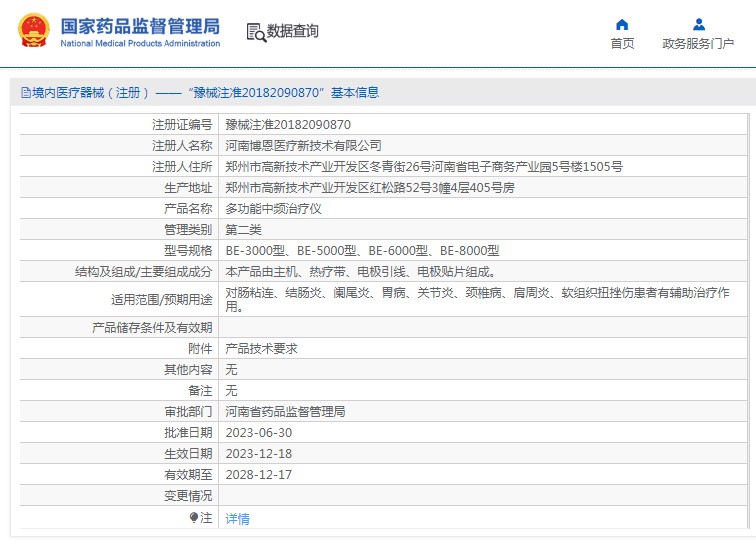
Task: Open the 政务服务门户 portal link
Action: coord(698,43)
